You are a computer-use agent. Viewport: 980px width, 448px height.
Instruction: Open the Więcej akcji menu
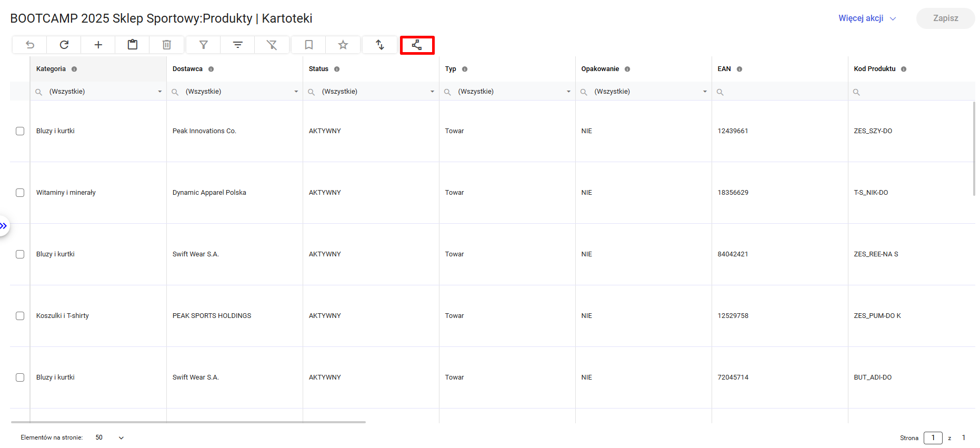tap(867, 18)
